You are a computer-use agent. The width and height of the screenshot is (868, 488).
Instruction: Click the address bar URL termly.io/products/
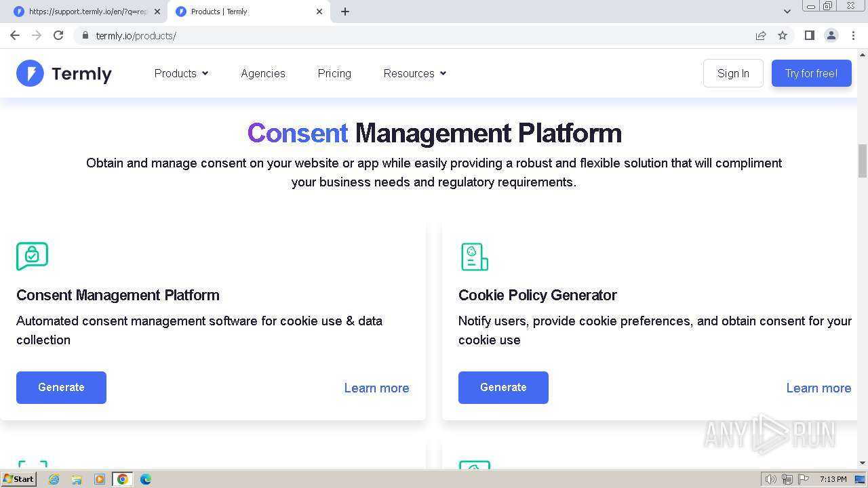pos(136,35)
